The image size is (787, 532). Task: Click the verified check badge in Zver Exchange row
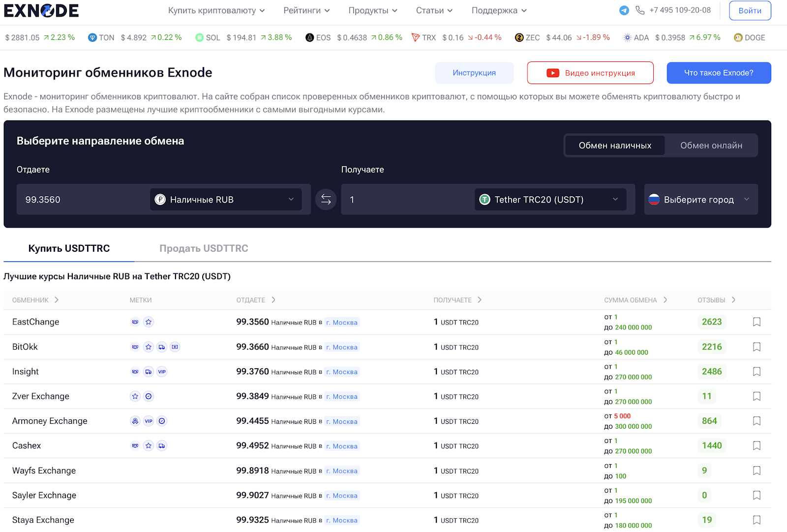click(x=149, y=396)
